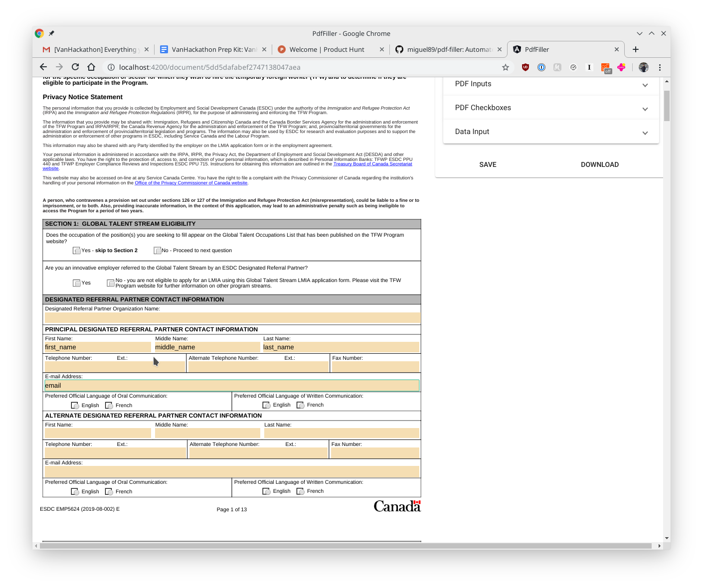Open Office of the Privacy Commissioner link
The image size is (703, 588).
pyautogui.click(x=191, y=183)
